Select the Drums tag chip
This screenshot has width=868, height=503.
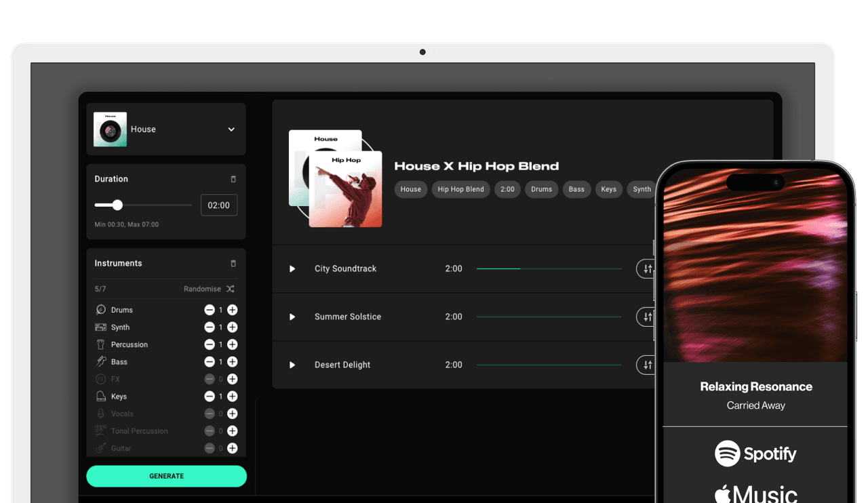pos(541,189)
